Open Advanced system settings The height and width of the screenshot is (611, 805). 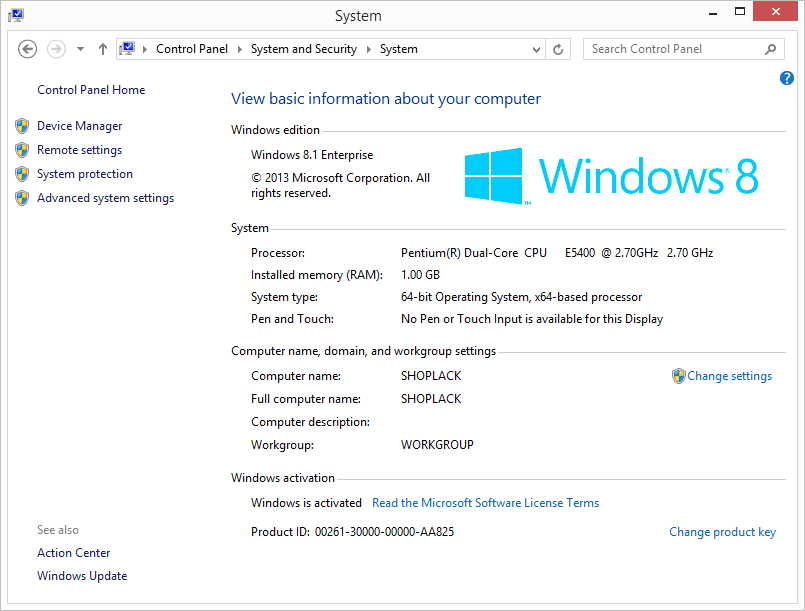click(105, 198)
